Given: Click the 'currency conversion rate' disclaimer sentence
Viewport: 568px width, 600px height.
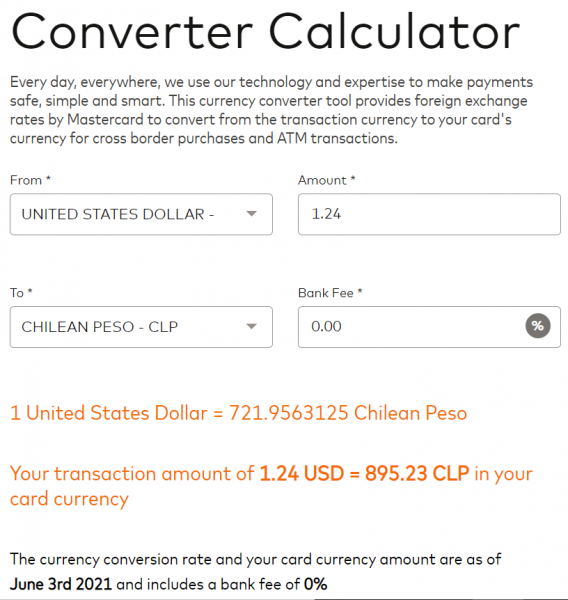Looking at the screenshot, I should (x=255, y=571).
